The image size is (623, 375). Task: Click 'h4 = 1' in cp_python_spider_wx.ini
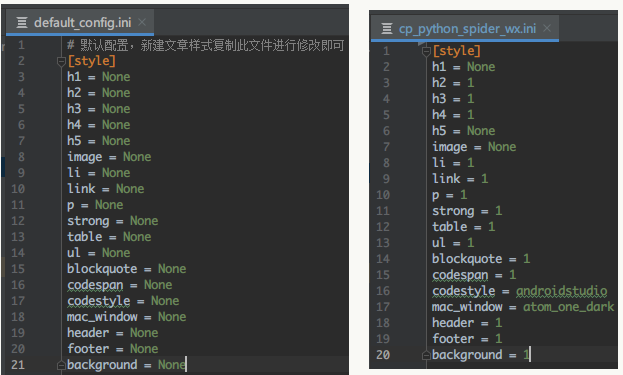click(x=453, y=115)
